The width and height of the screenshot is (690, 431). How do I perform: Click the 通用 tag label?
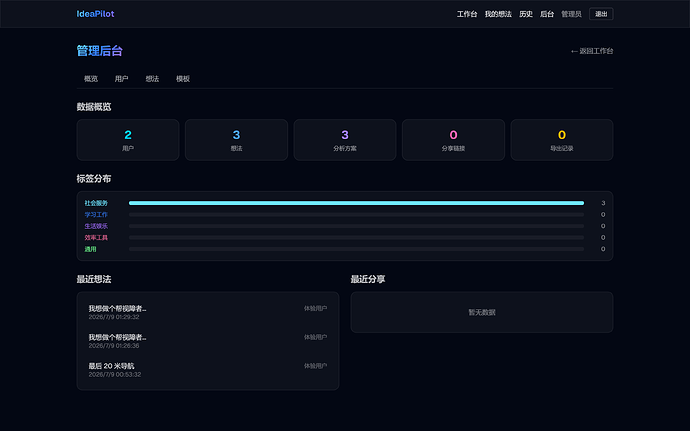(90, 249)
